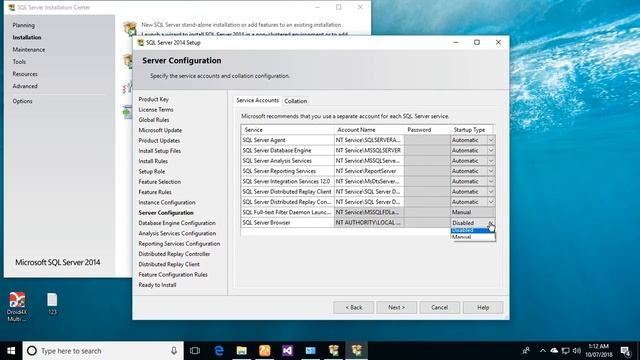Open the Droid4X Multi desktop shortcut
Image resolution: width=640 pixels, height=360 pixels.
[17, 307]
